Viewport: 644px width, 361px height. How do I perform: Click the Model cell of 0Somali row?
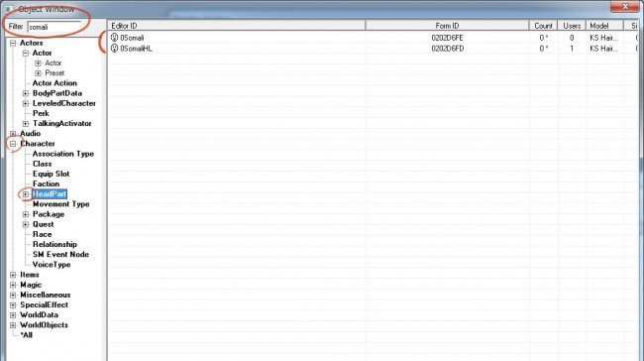tap(603, 38)
